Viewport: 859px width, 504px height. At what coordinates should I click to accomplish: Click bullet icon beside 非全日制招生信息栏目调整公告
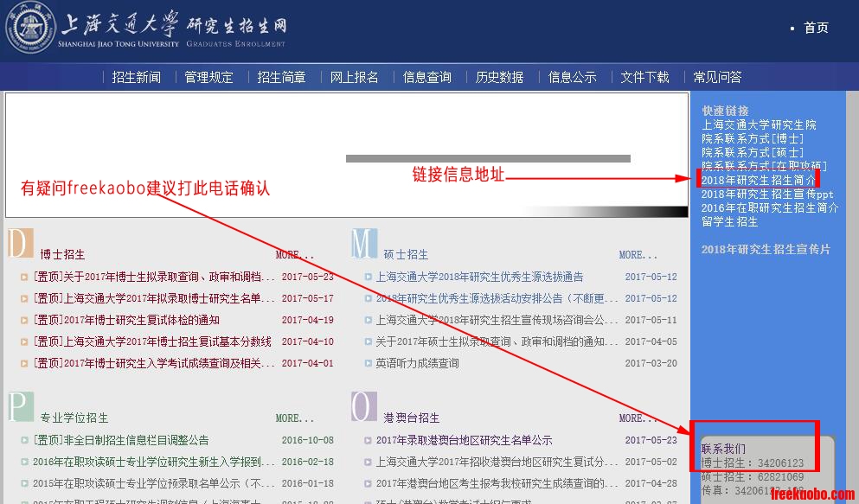pyautogui.click(x=24, y=441)
